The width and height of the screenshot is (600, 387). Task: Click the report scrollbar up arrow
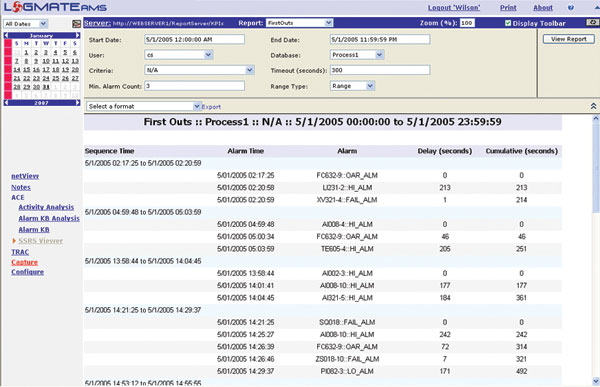[x=595, y=119]
